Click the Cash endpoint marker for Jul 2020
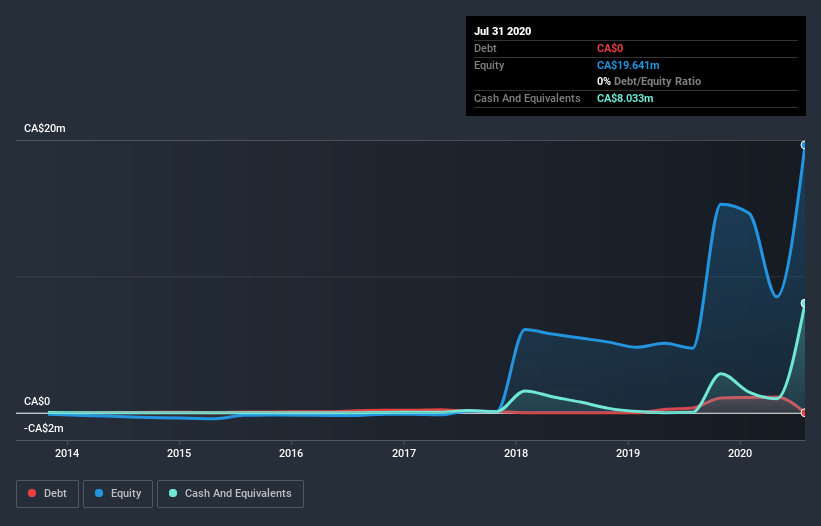821x526 pixels. click(804, 303)
